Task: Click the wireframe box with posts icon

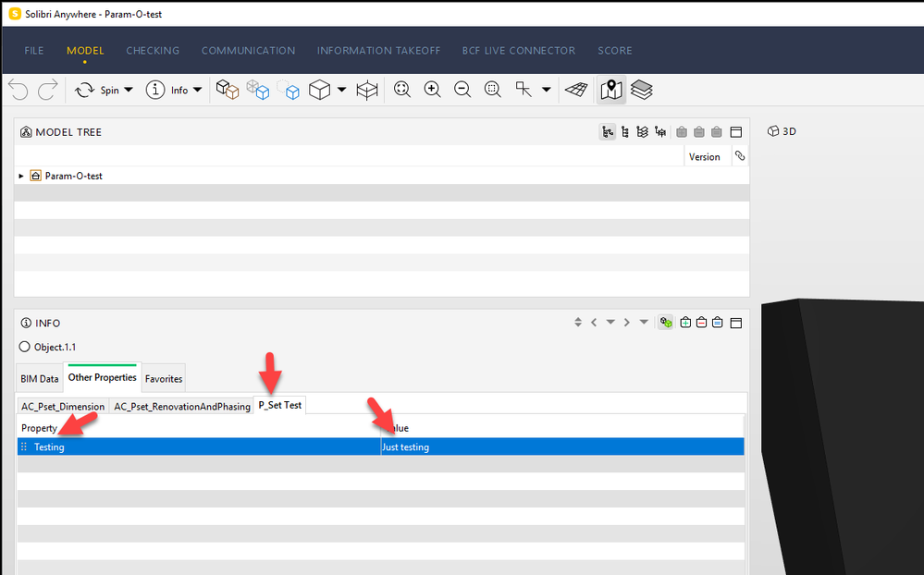Action: pyautogui.click(x=367, y=91)
